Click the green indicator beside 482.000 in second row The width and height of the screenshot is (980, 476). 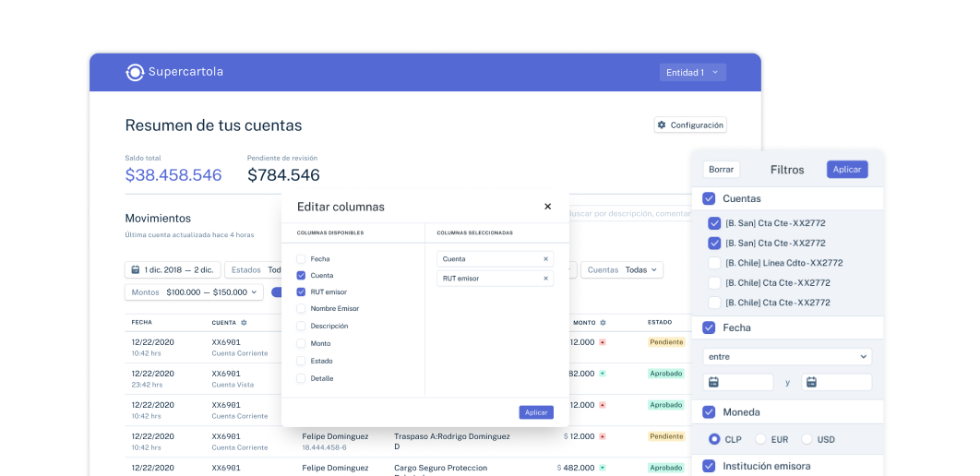click(603, 374)
